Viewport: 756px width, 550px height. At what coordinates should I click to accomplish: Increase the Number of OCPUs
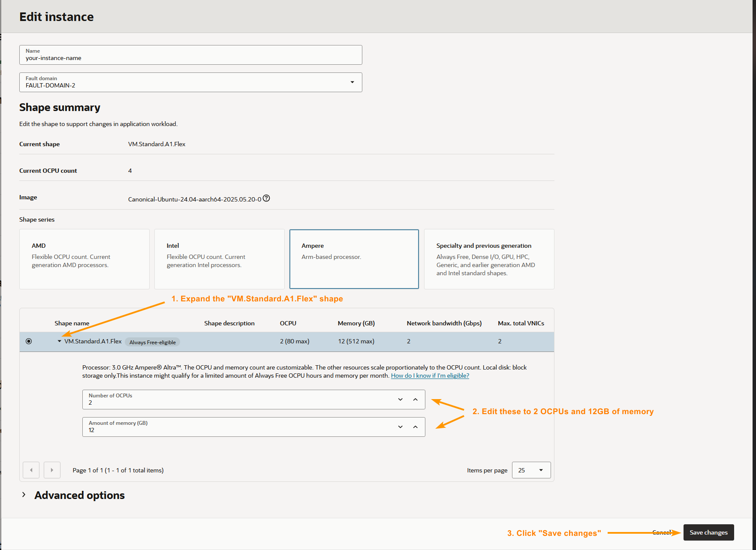pos(415,400)
